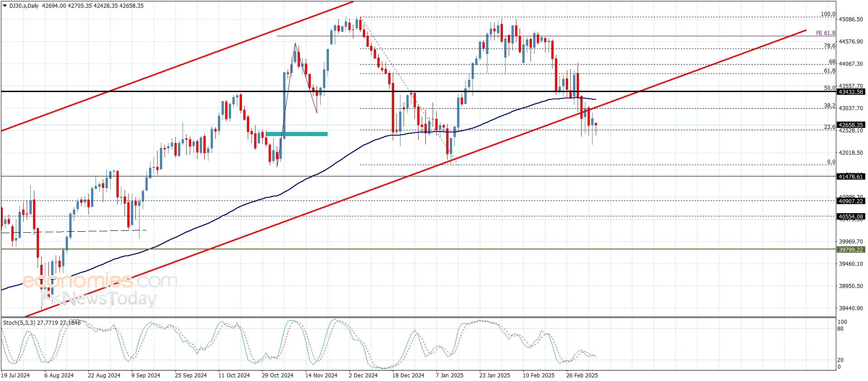The width and height of the screenshot is (868, 381).
Task: Click the 2 Dec 2024 date label
Action: [x=363, y=375]
